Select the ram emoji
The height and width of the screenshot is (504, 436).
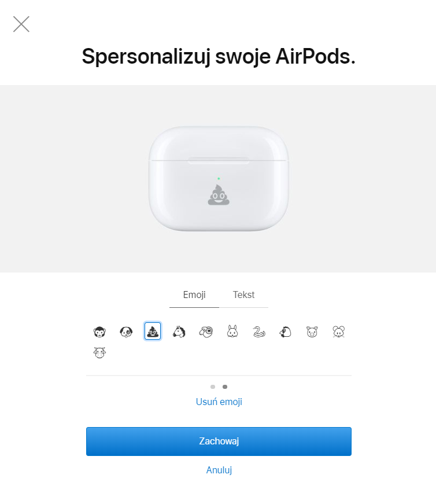pos(206,332)
